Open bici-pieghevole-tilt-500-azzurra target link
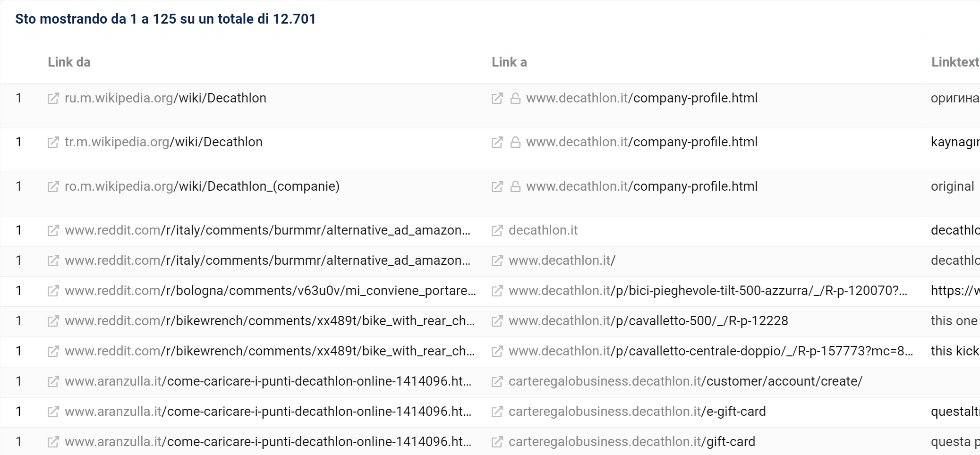The height and width of the screenshot is (455, 980). (708, 291)
